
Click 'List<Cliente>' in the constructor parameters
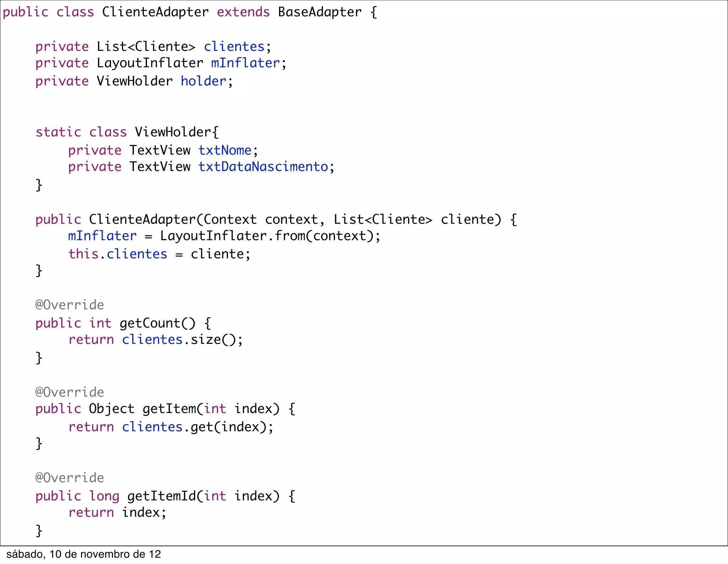[383, 219]
